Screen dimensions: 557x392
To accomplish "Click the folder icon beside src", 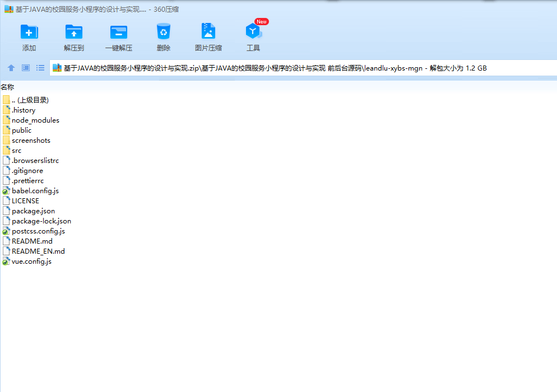I will [x=6, y=150].
